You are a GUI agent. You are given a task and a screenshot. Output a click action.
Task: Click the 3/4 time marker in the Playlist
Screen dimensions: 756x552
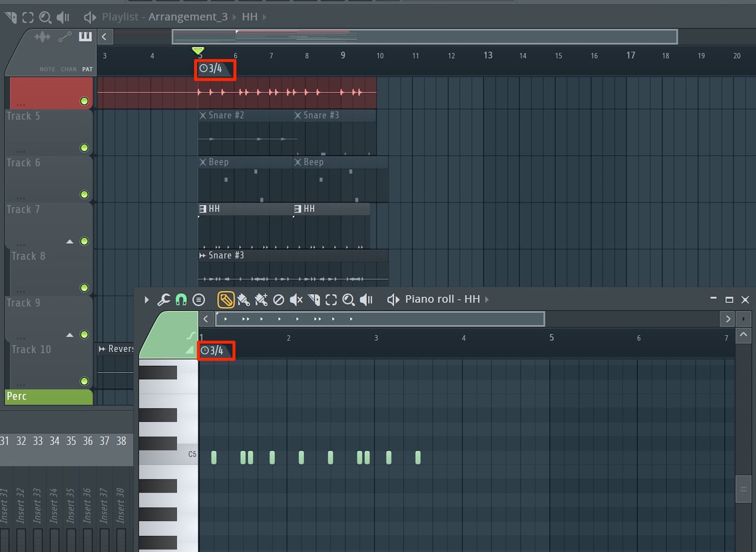pyautogui.click(x=215, y=69)
